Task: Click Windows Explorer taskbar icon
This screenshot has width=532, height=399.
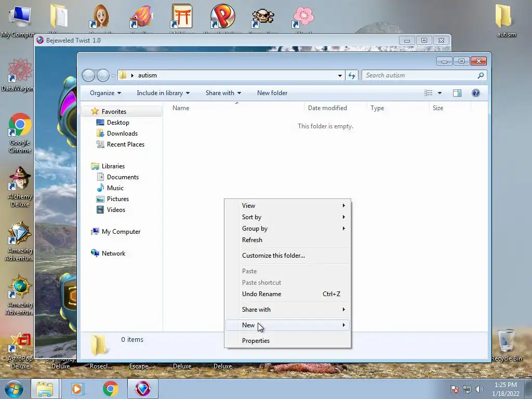Action: [x=45, y=389]
